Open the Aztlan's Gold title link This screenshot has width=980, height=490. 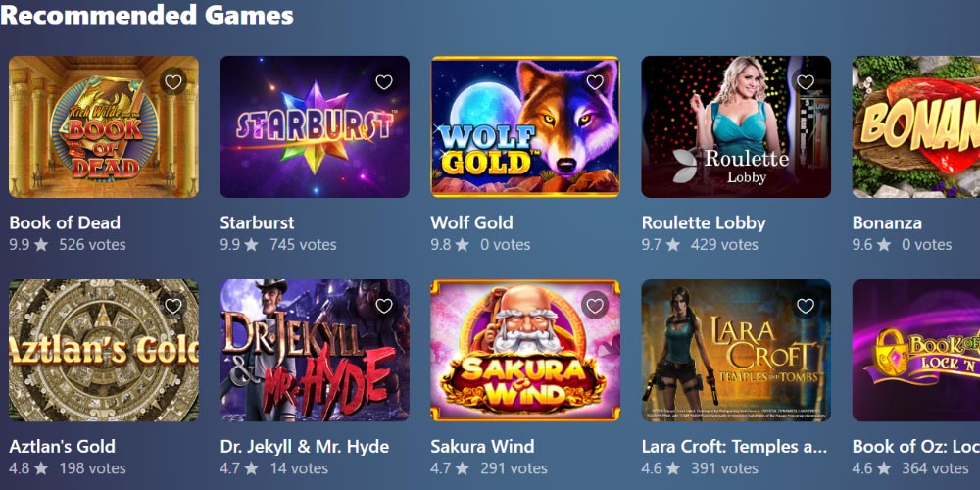(x=63, y=446)
